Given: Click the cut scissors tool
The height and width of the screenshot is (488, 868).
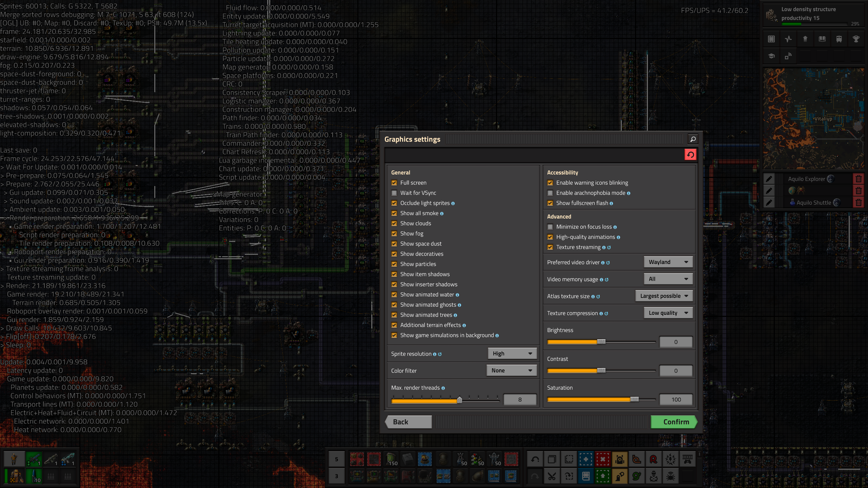Looking at the screenshot, I should 552,476.
